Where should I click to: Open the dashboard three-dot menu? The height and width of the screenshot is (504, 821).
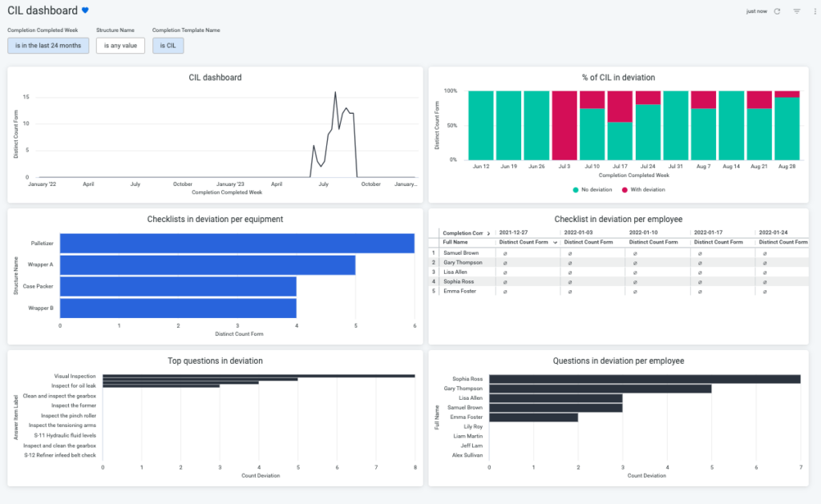coord(815,11)
